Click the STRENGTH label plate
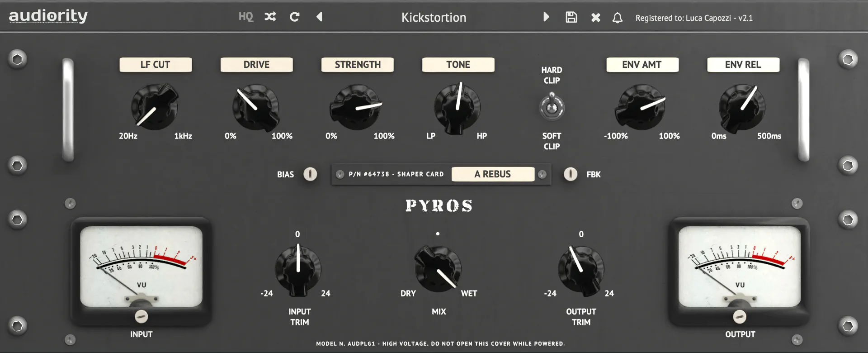Viewport: 868px width, 353px height. pos(358,65)
